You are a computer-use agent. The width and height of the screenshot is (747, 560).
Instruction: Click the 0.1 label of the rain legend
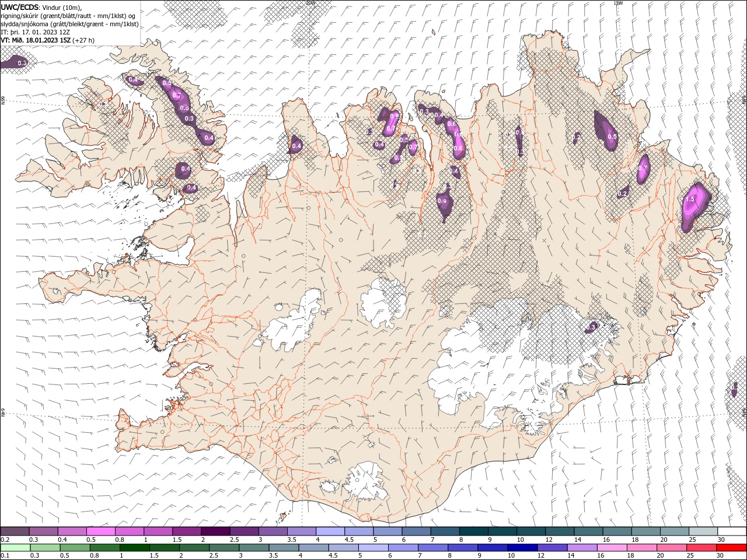click(x=5, y=555)
